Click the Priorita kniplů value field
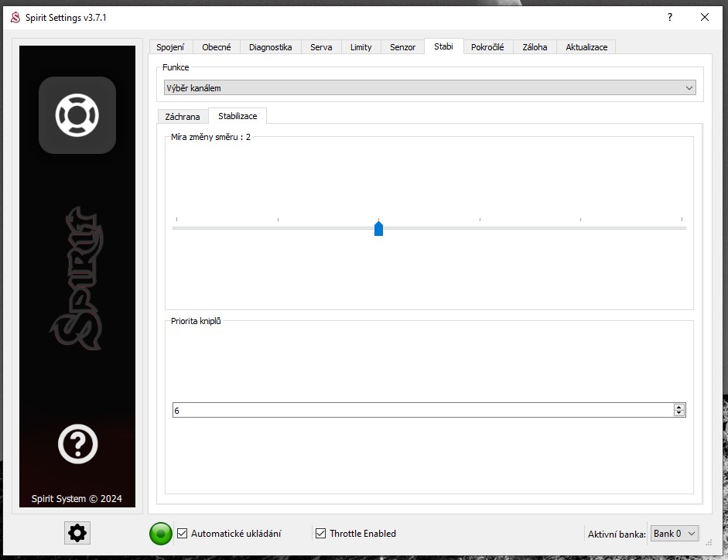This screenshot has height=560, width=728. [422, 410]
